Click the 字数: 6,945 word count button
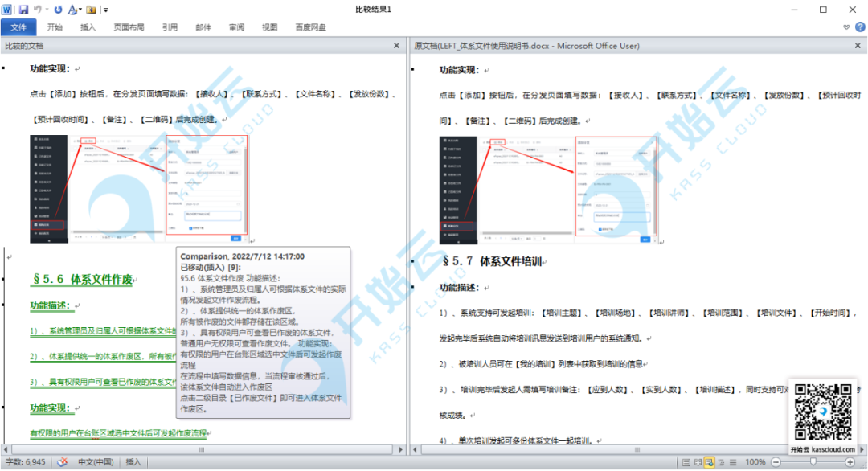Image resolution: width=868 pixels, height=471 pixels. point(24,462)
